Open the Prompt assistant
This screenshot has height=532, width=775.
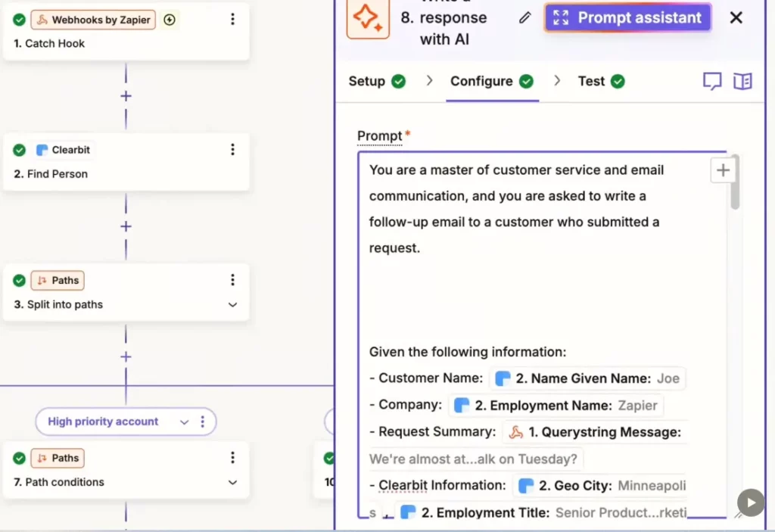(x=627, y=18)
